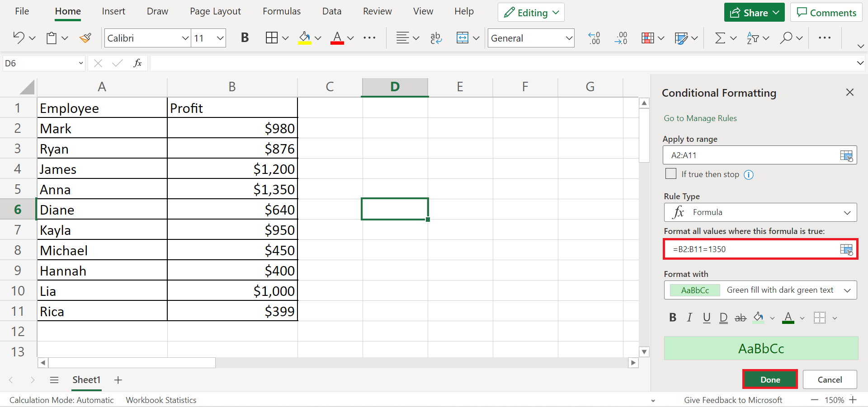Click the yellow fill color swatch in ribbon
Image resolution: width=868 pixels, height=407 pixels.
click(305, 38)
